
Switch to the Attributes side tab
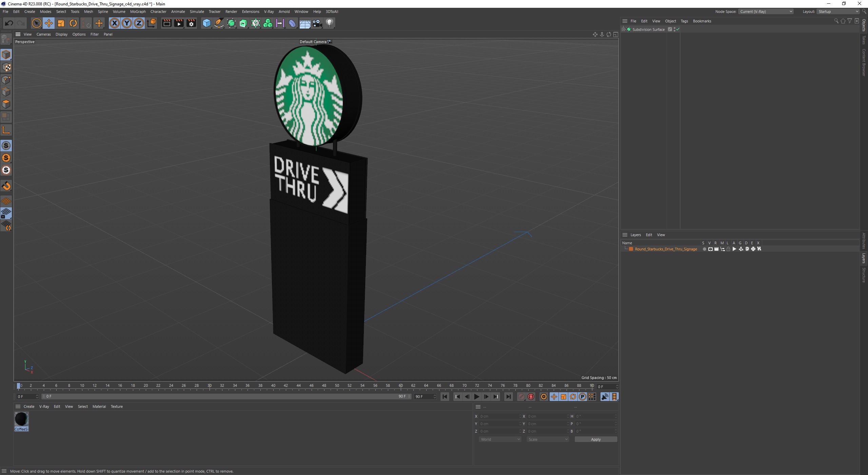(x=864, y=241)
